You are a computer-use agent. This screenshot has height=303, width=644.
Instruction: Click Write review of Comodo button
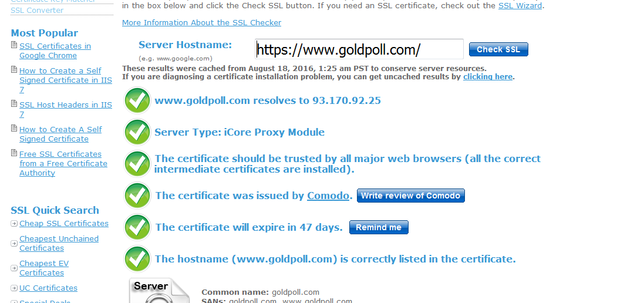(411, 196)
